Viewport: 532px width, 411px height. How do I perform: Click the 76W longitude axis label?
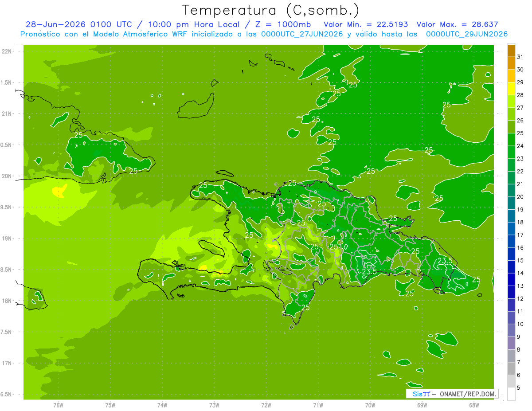(x=58, y=405)
